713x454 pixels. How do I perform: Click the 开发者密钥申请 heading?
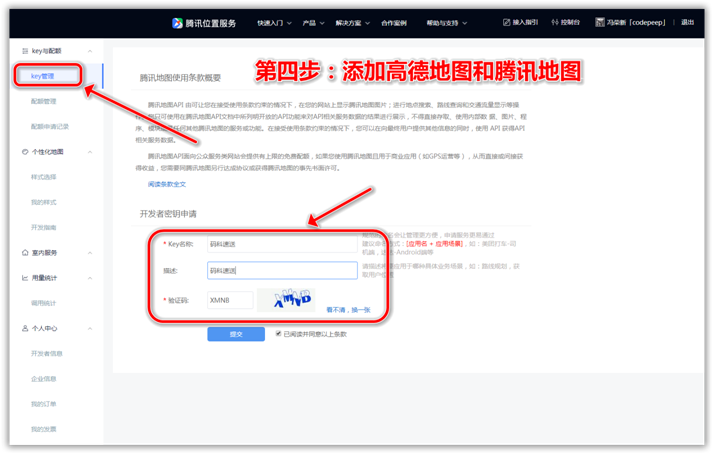[x=168, y=214]
